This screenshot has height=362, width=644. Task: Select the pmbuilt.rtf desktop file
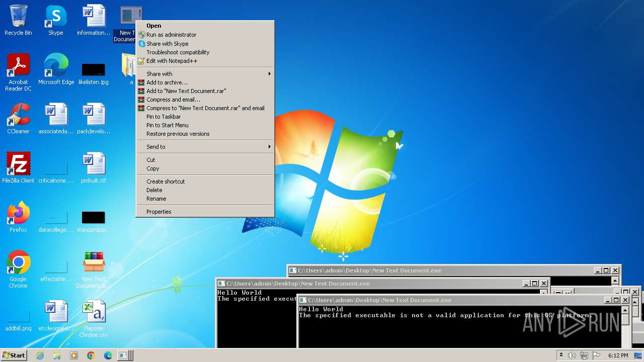pyautogui.click(x=94, y=168)
